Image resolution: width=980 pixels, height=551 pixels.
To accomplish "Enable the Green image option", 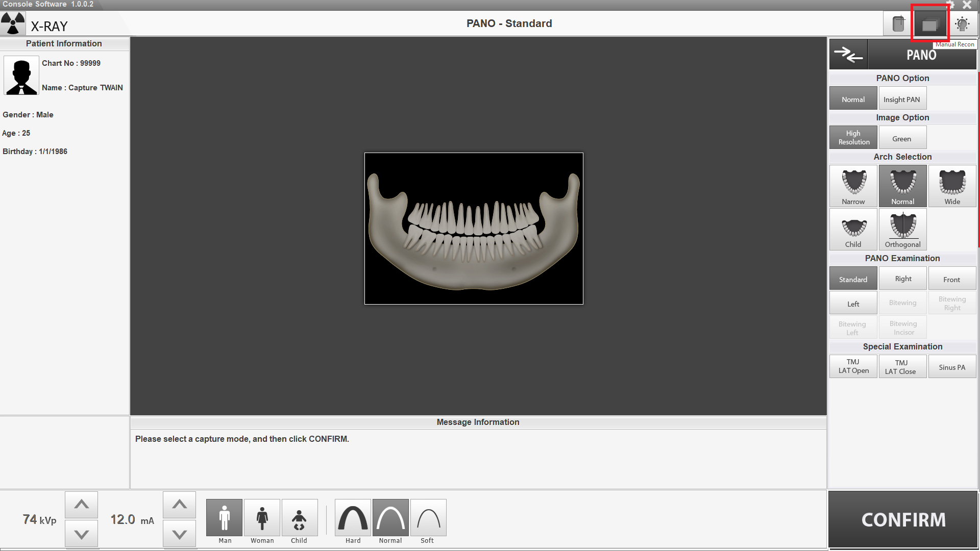I will [x=903, y=137].
